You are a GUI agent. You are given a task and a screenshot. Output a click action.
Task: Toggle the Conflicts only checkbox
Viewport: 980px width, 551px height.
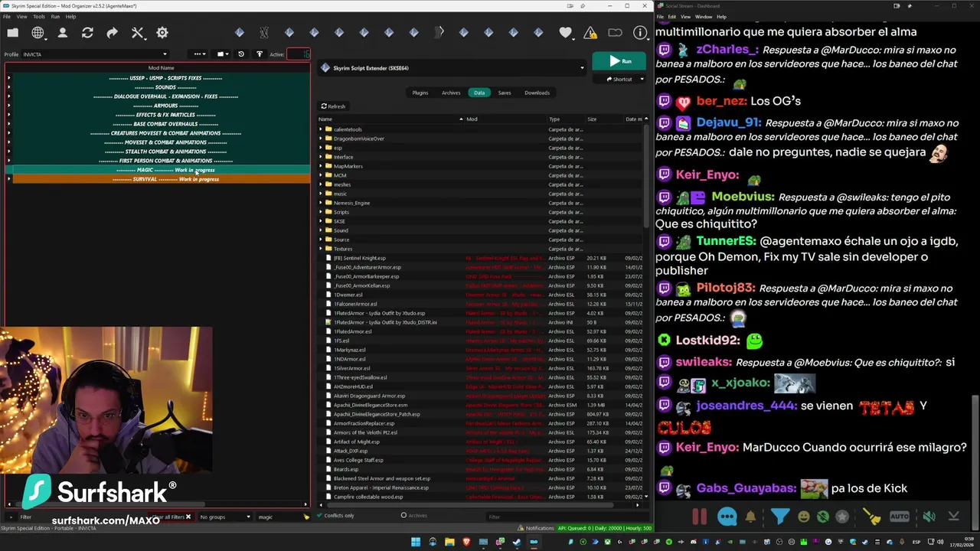335,515
